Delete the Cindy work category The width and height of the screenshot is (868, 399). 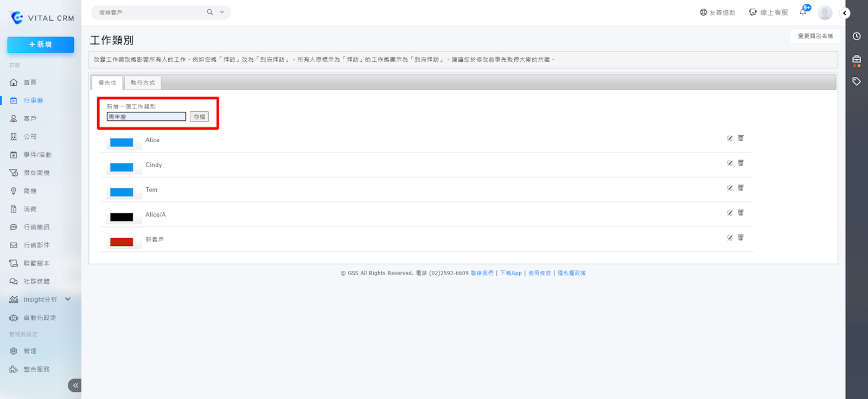(741, 163)
